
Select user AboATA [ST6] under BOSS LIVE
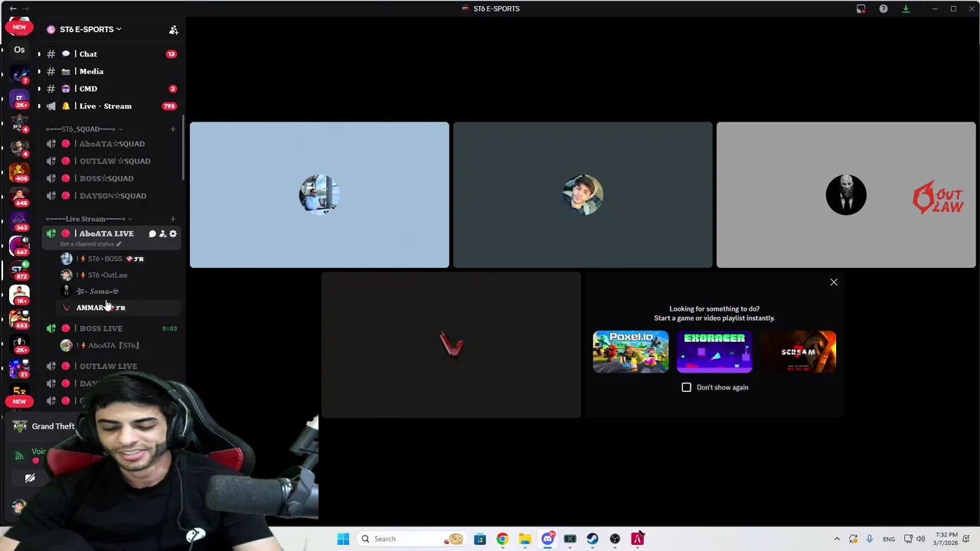(119, 345)
